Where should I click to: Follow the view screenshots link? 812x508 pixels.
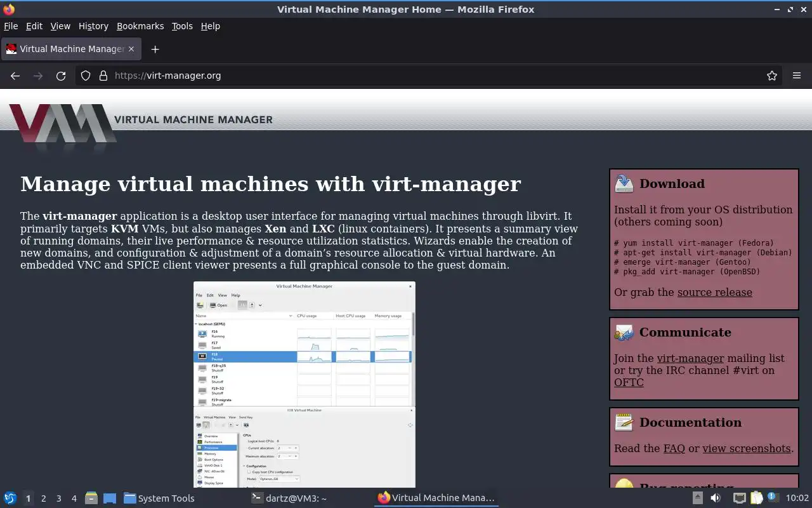[x=747, y=449]
